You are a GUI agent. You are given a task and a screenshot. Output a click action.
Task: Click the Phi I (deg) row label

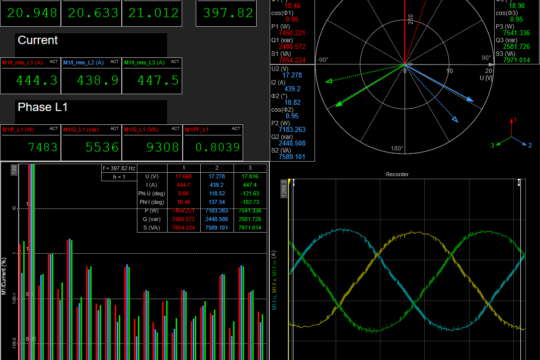152,202
